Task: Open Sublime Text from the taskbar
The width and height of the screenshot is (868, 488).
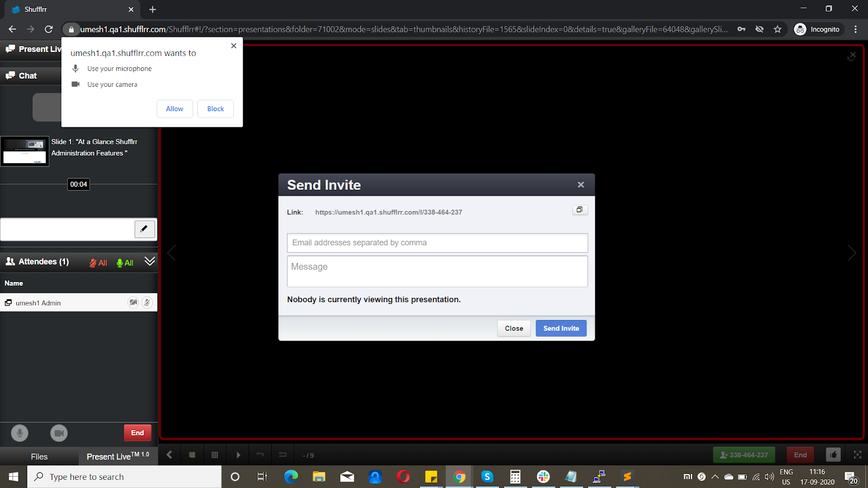Action: 627,477
